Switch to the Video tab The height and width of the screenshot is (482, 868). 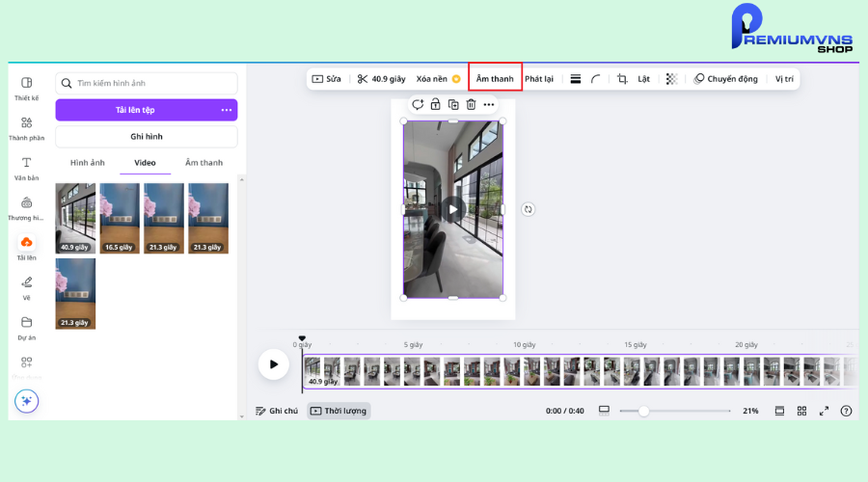point(145,163)
